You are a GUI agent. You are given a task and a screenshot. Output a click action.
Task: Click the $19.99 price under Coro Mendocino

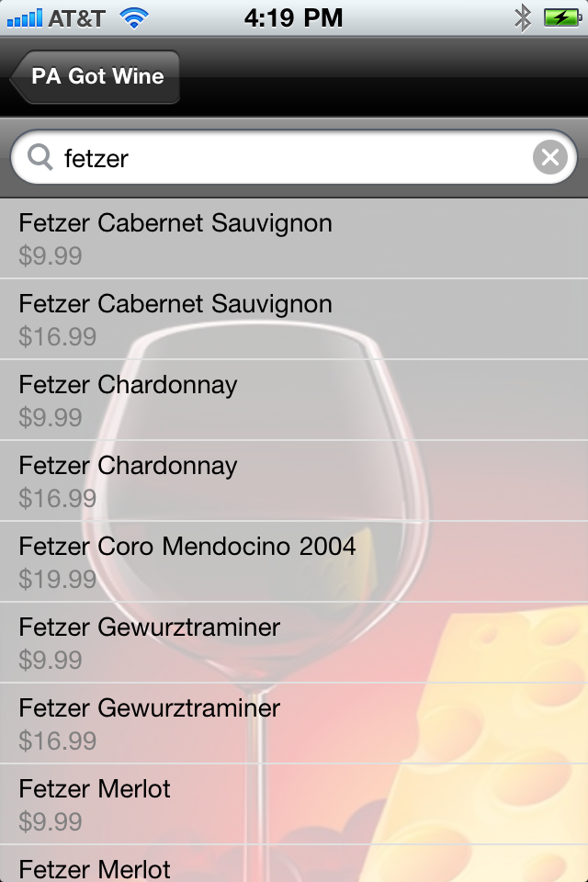[x=57, y=579]
